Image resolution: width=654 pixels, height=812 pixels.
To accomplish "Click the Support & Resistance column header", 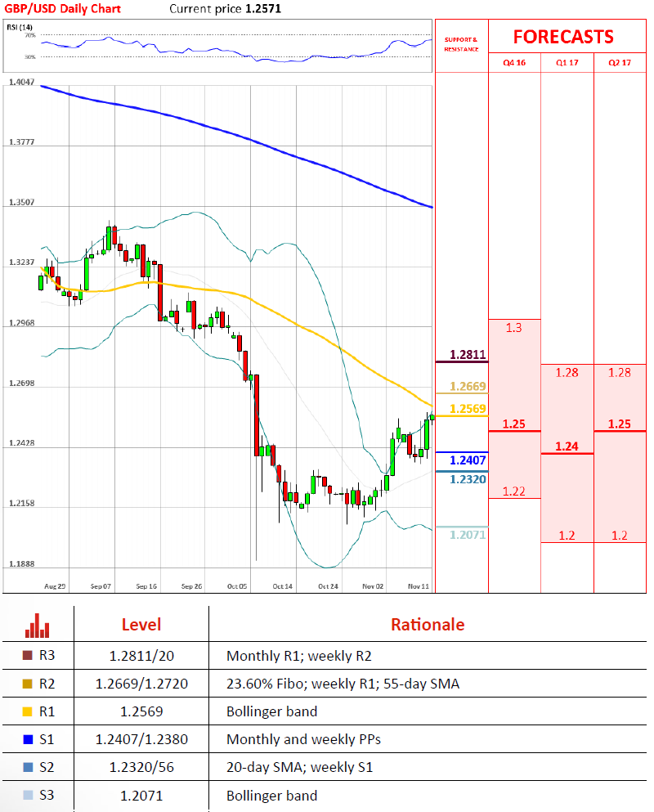I will click(461, 44).
